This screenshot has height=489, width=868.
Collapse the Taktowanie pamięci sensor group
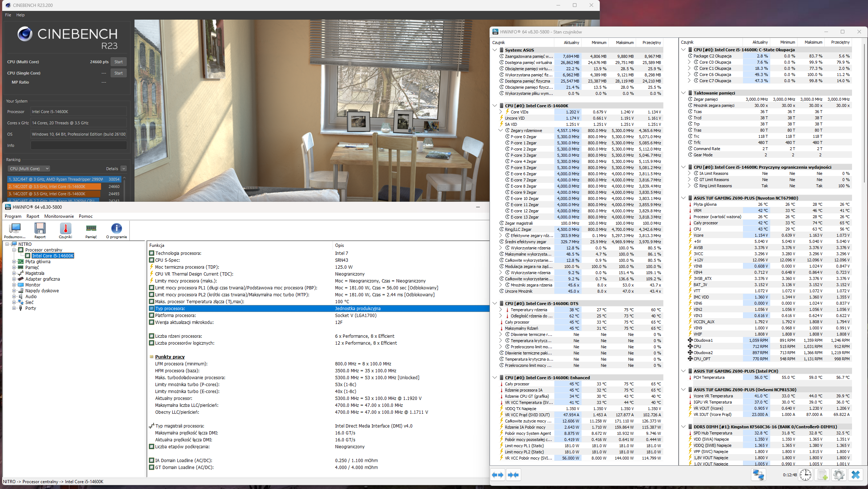[x=683, y=93]
